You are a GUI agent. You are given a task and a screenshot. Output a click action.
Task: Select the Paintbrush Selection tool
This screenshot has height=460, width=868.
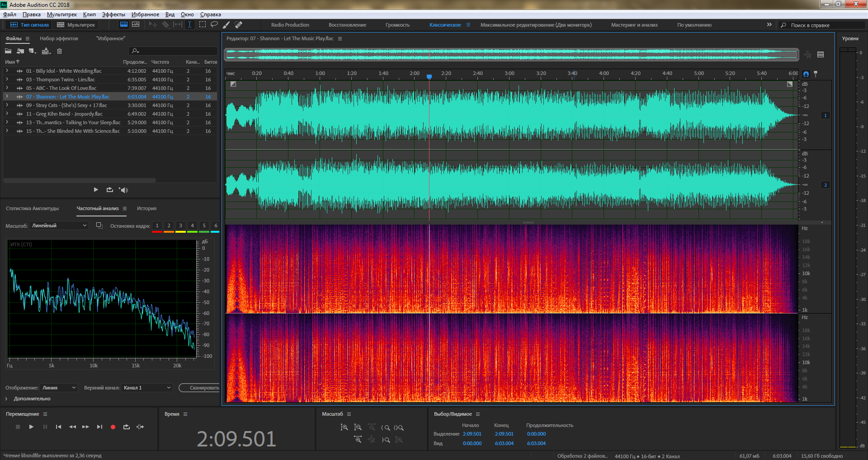[226, 25]
